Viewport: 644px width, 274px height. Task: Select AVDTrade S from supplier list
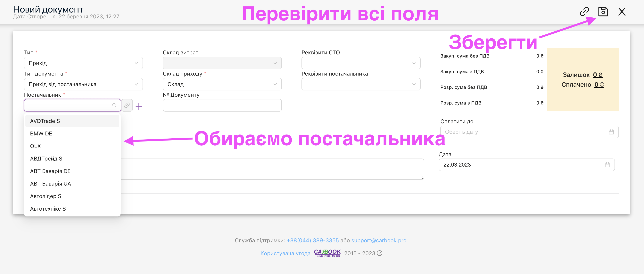coord(45,121)
